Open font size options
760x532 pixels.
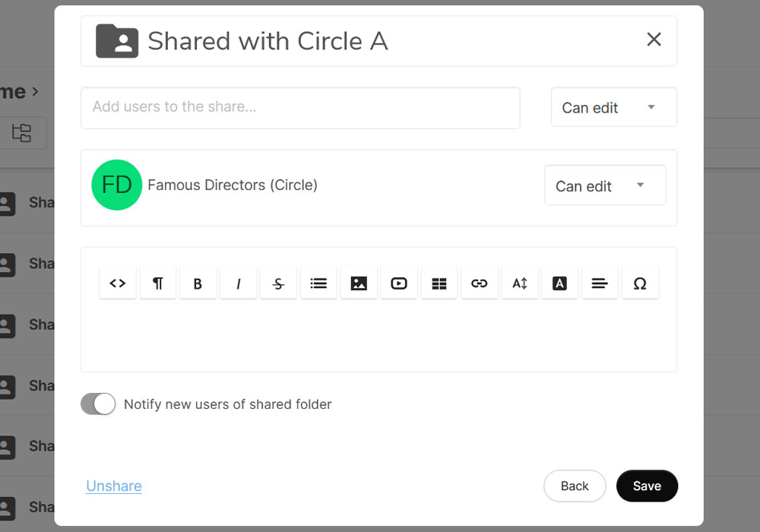tap(520, 283)
